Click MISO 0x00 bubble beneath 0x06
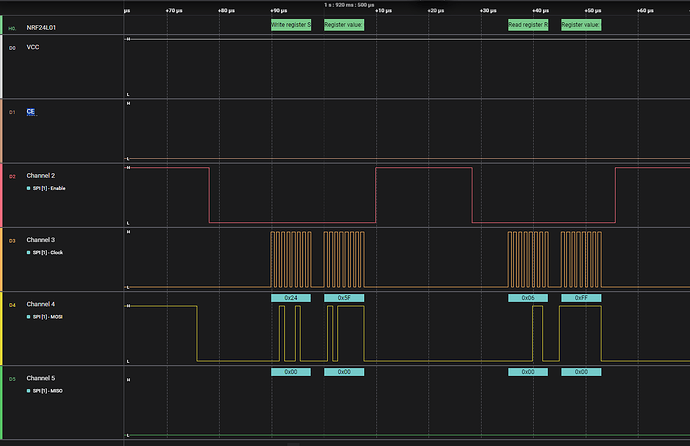The height and width of the screenshot is (446, 690). pos(528,372)
